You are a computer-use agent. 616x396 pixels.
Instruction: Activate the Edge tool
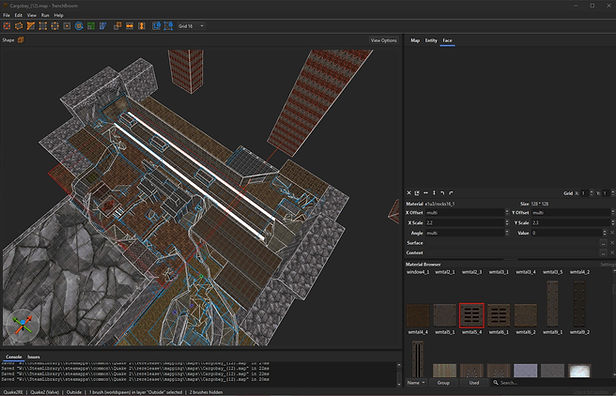pyautogui.click(x=55, y=26)
